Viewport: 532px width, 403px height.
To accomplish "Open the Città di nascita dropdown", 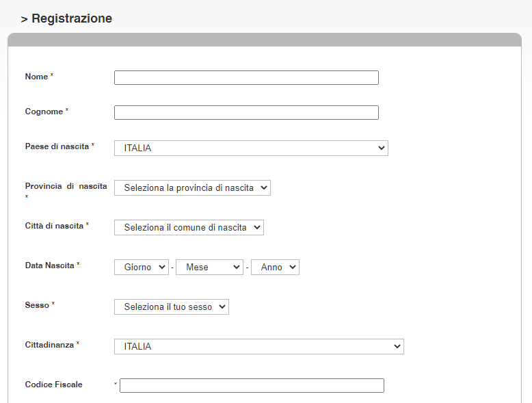I will click(189, 227).
